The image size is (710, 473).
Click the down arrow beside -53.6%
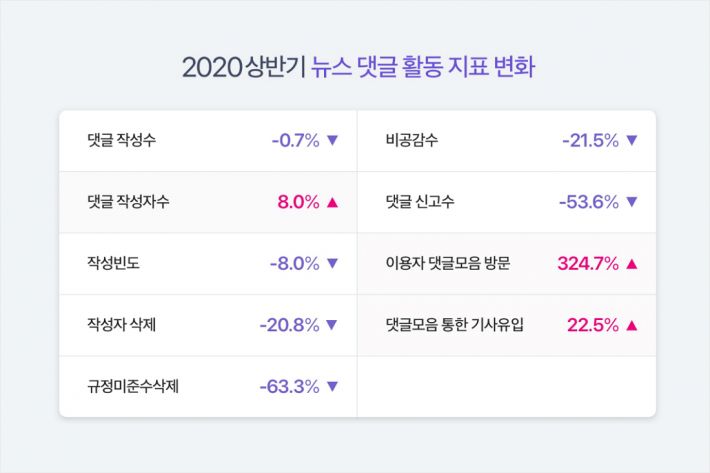631,202
